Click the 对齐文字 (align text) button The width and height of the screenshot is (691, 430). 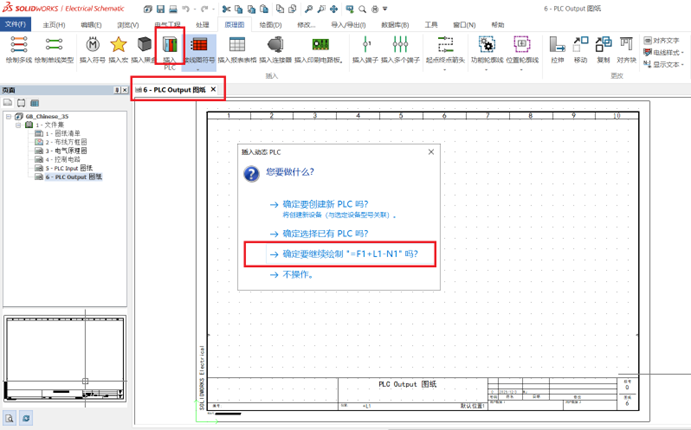point(661,41)
